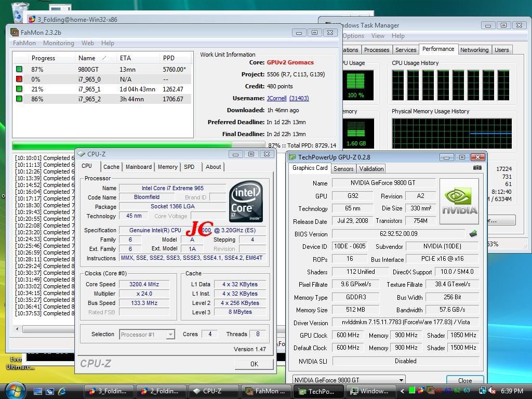Open the GPU selector dropdown in GPU-Z
The width and height of the screenshot is (532, 399).
(401, 380)
